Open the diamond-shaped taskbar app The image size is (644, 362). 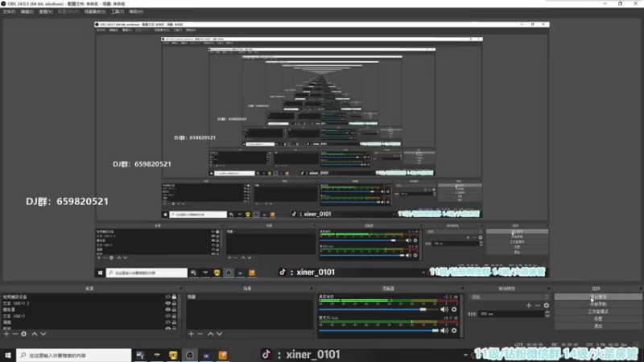point(156,355)
